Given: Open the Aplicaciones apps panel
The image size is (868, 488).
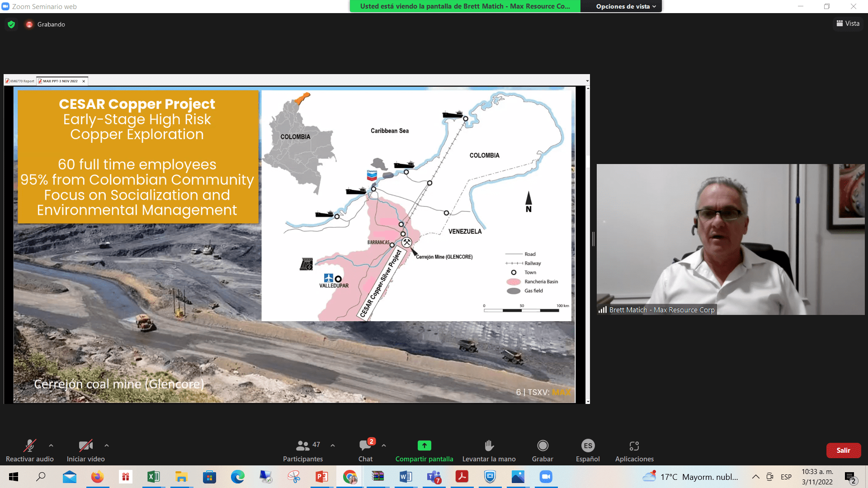Looking at the screenshot, I should click(634, 451).
